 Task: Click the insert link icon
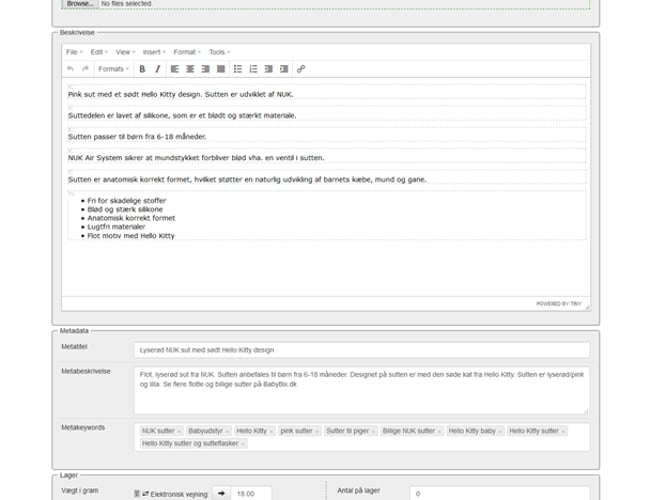(x=301, y=69)
